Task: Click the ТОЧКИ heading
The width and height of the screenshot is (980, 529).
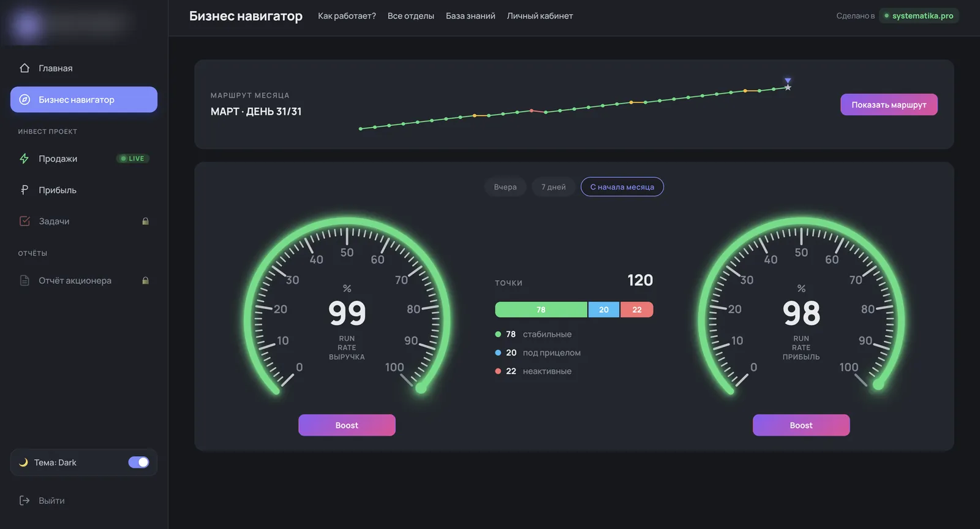Action: [x=508, y=283]
